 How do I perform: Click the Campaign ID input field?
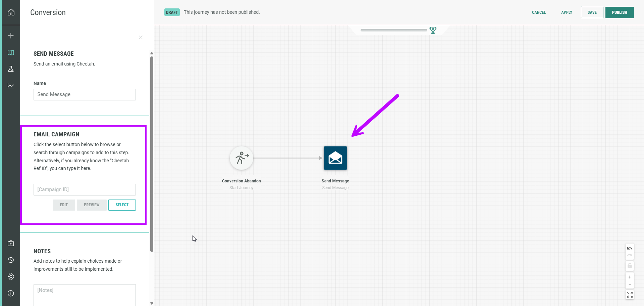click(x=85, y=189)
